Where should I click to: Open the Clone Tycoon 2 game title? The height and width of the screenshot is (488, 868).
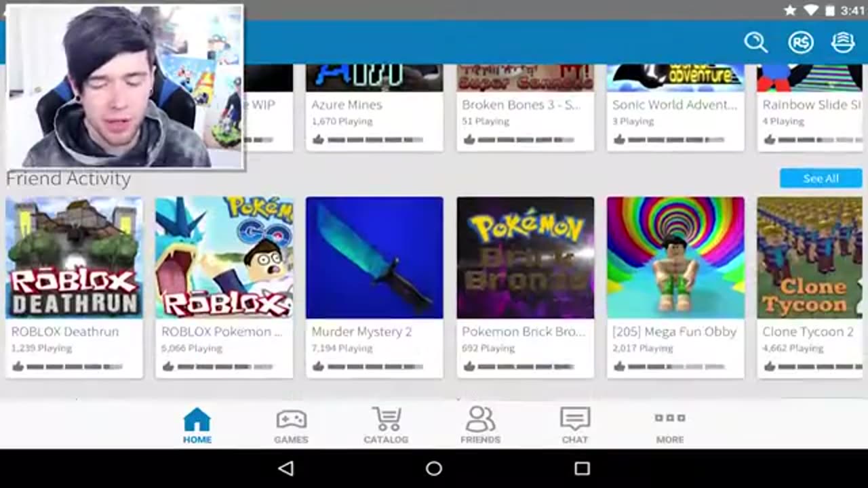808,331
